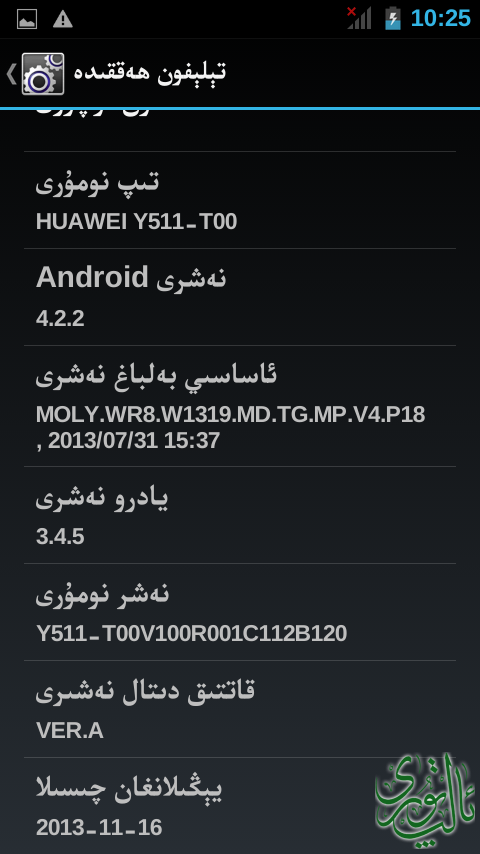The height and width of the screenshot is (854, 480).
Task: Tap the charging battery icon
Action: coord(393,18)
